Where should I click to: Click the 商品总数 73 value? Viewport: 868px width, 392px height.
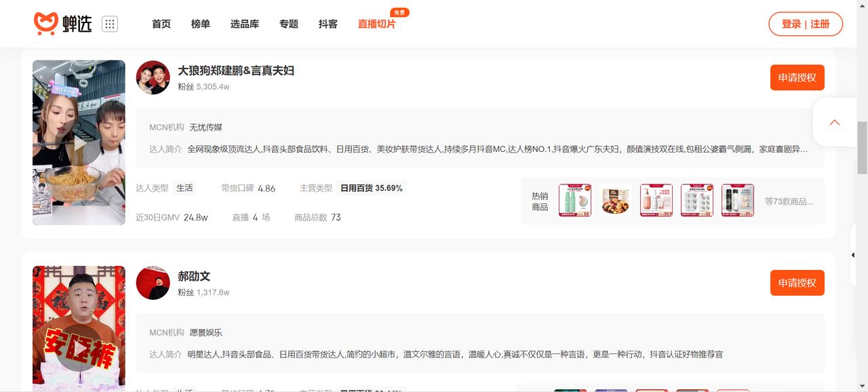[x=317, y=218]
